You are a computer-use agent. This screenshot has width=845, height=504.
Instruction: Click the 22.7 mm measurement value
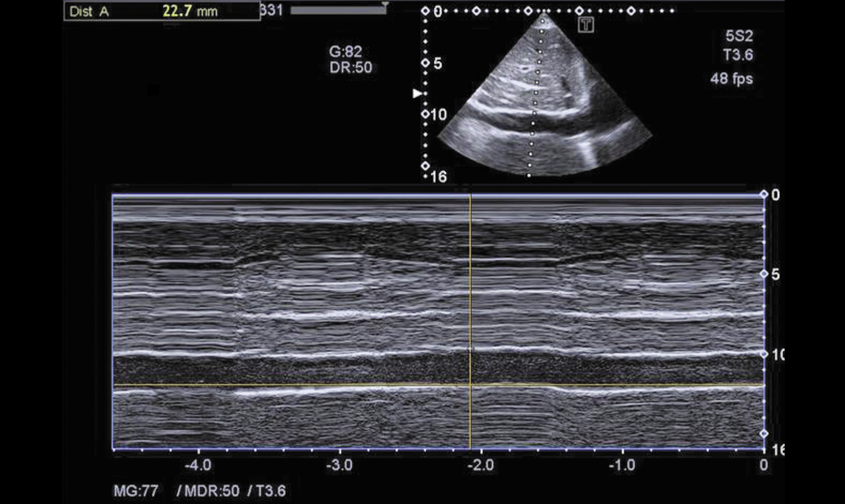click(x=190, y=11)
